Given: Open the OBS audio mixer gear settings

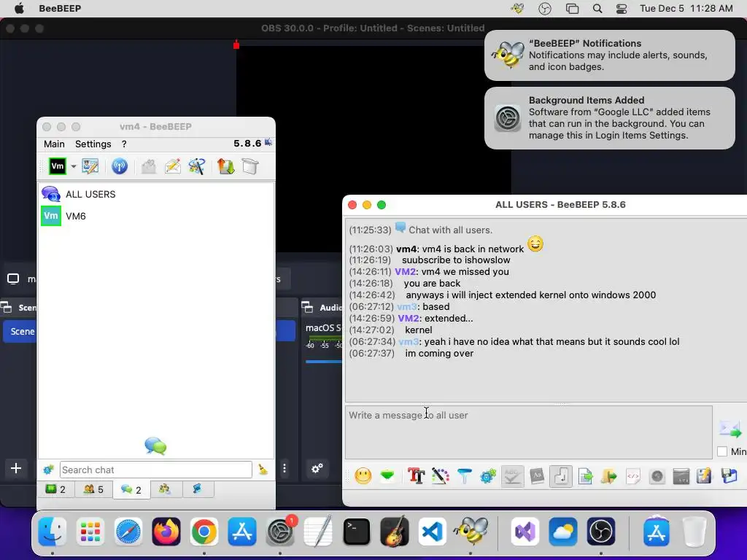Looking at the screenshot, I should point(317,468).
